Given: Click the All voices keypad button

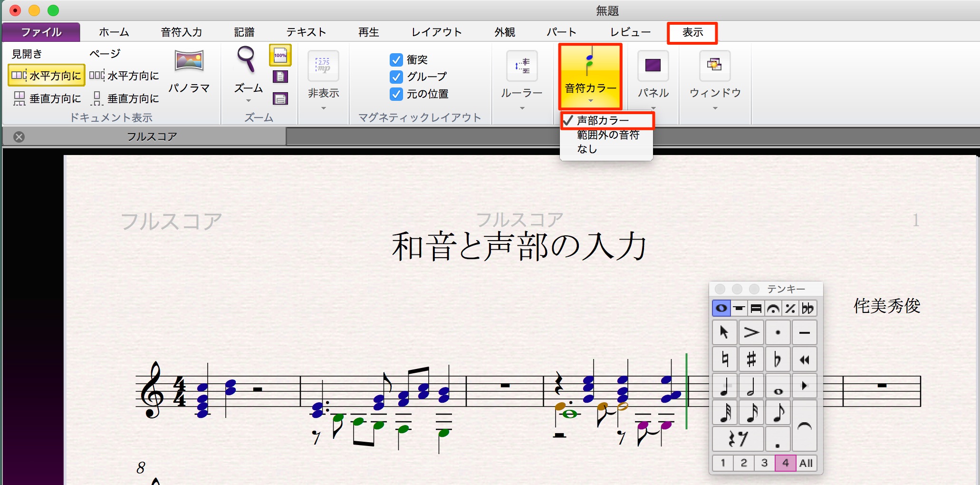Looking at the screenshot, I should point(806,463).
